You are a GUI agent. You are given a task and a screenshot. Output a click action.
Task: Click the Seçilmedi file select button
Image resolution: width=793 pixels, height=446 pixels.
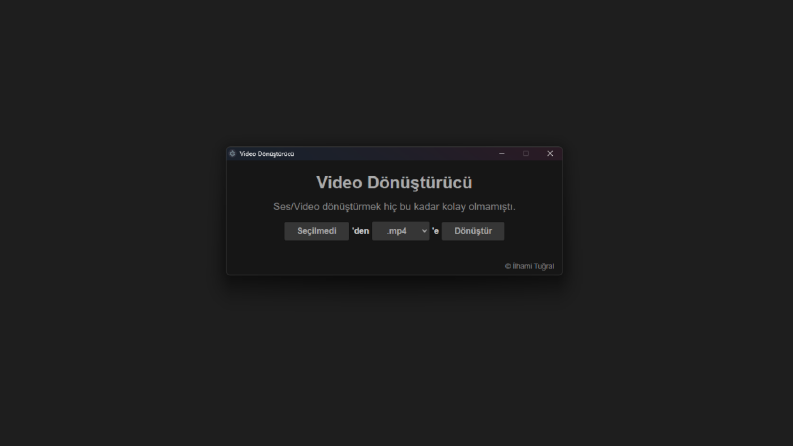point(317,231)
